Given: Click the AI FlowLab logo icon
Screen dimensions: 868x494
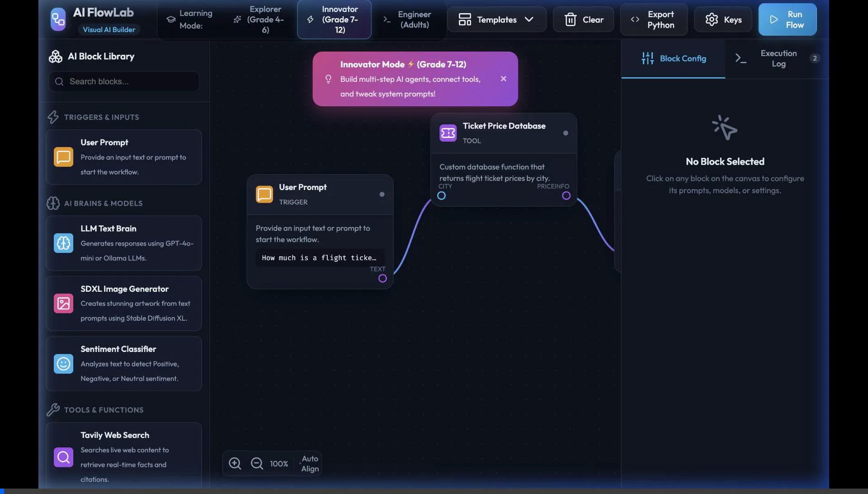Looking at the screenshot, I should (x=58, y=19).
